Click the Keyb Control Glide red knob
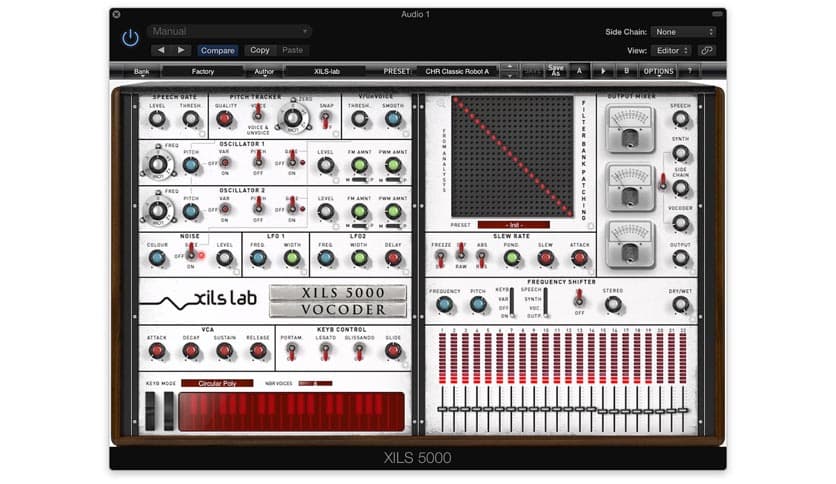 point(393,351)
